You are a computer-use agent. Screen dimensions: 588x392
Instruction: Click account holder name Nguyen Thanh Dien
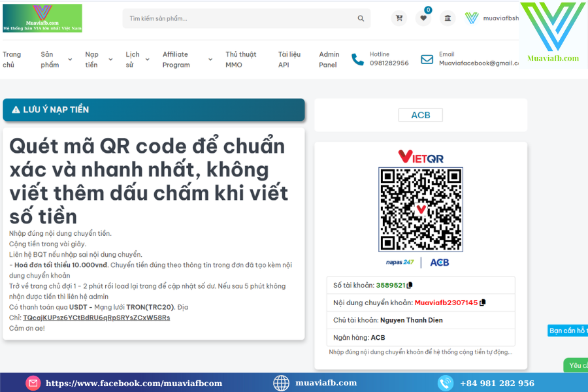(412, 320)
